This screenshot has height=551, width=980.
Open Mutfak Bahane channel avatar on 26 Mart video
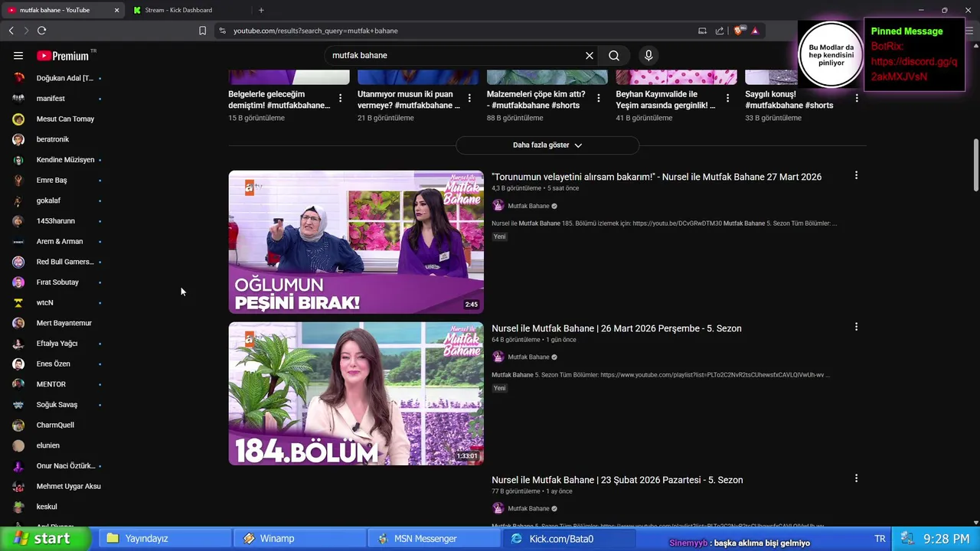pyautogui.click(x=498, y=357)
